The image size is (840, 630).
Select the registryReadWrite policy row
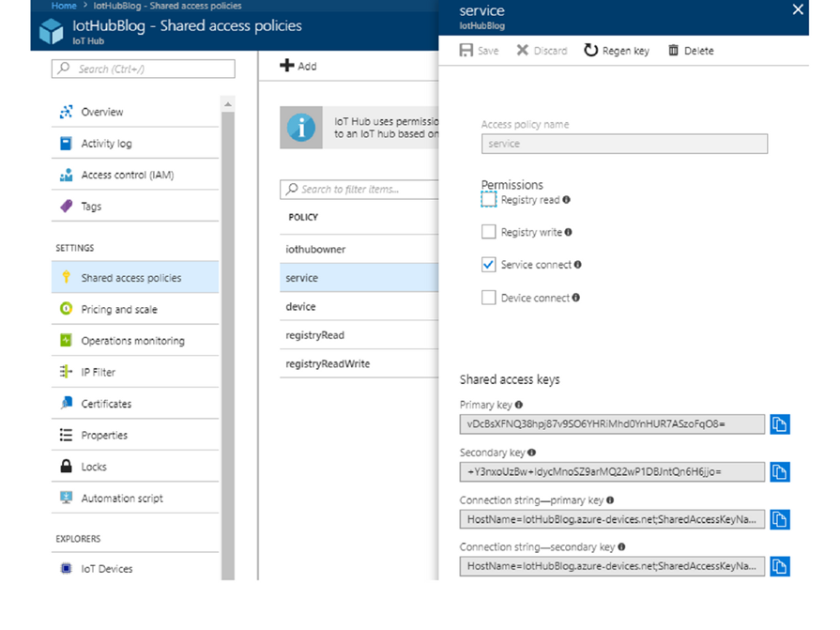359,363
